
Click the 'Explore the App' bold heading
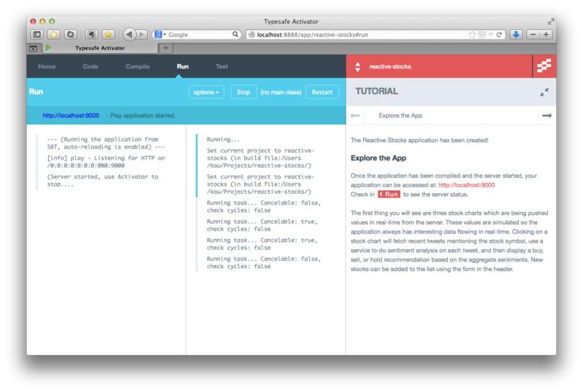[378, 158]
